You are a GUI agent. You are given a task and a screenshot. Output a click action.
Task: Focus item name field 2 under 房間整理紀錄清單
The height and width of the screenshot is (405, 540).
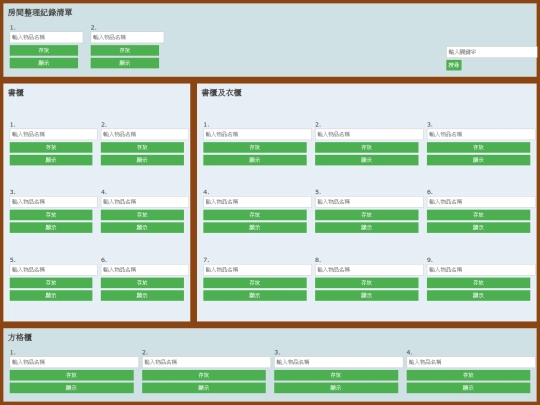coord(127,37)
